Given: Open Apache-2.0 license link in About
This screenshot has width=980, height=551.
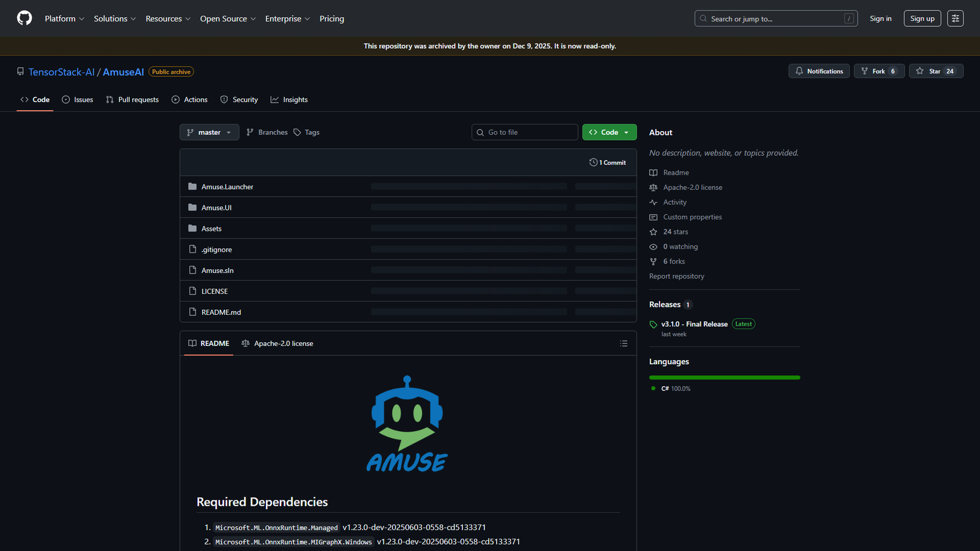Looking at the screenshot, I should [x=693, y=187].
